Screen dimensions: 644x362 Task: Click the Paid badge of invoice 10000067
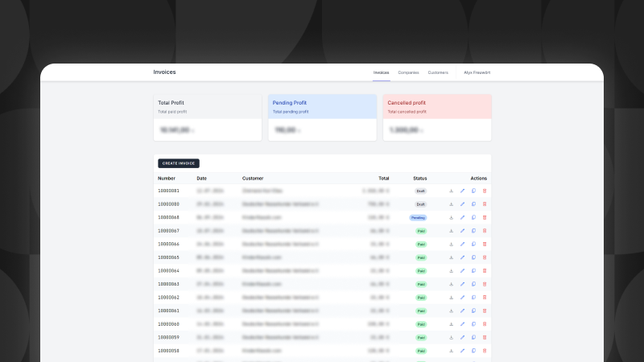pyautogui.click(x=421, y=231)
